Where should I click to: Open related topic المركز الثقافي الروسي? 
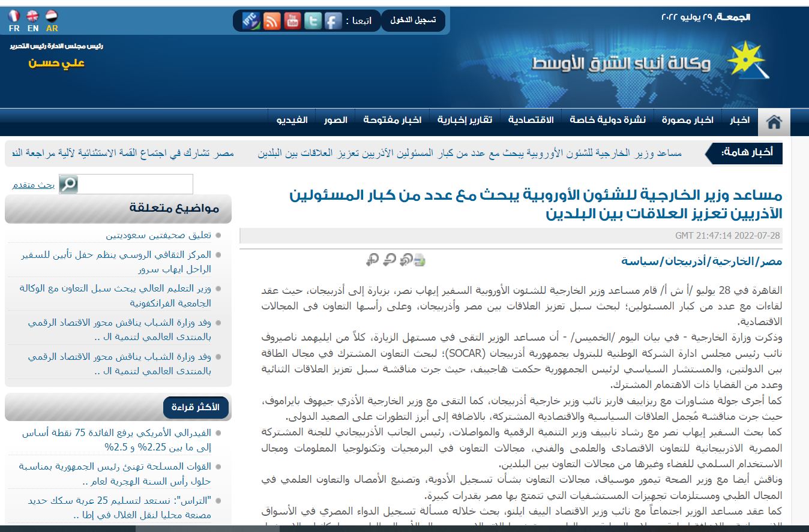(116, 262)
